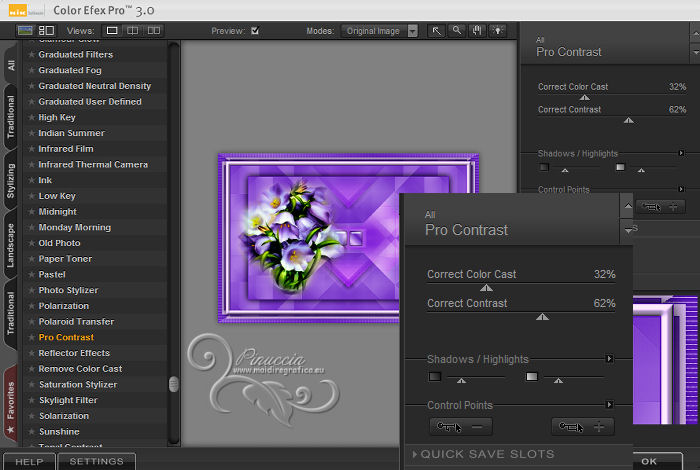Expand Shadows / Highlights in enlarged panel

(609, 358)
